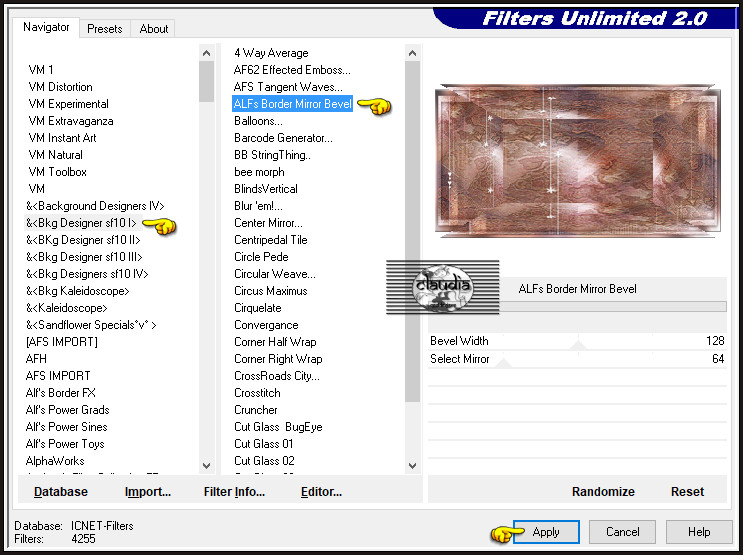
Task: Choose bee morph filter
Action: pos(259,172)
